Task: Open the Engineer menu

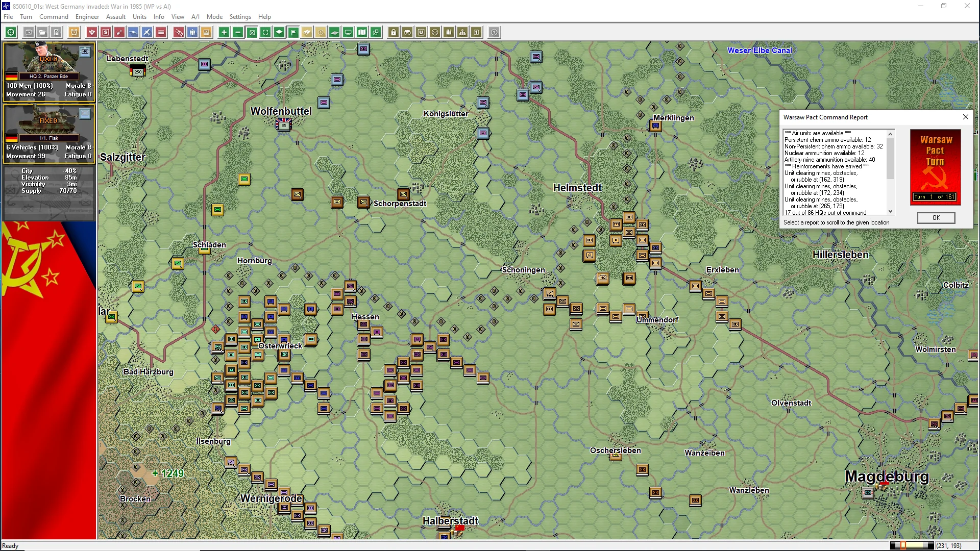Action: tap(87, 16)
